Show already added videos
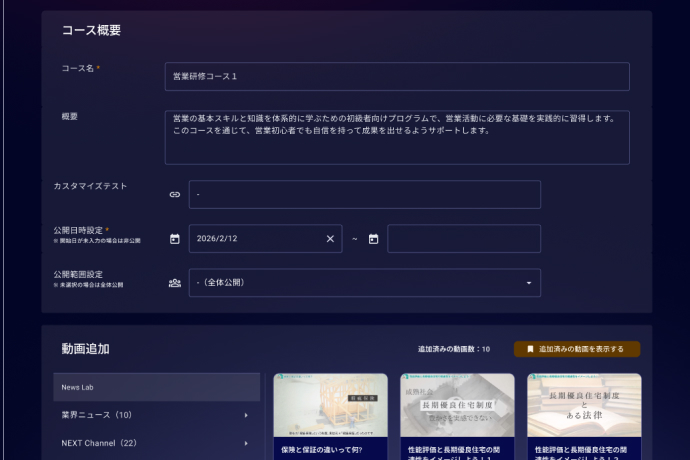Viewport: 690px width, 460px height. coord(577,349)
